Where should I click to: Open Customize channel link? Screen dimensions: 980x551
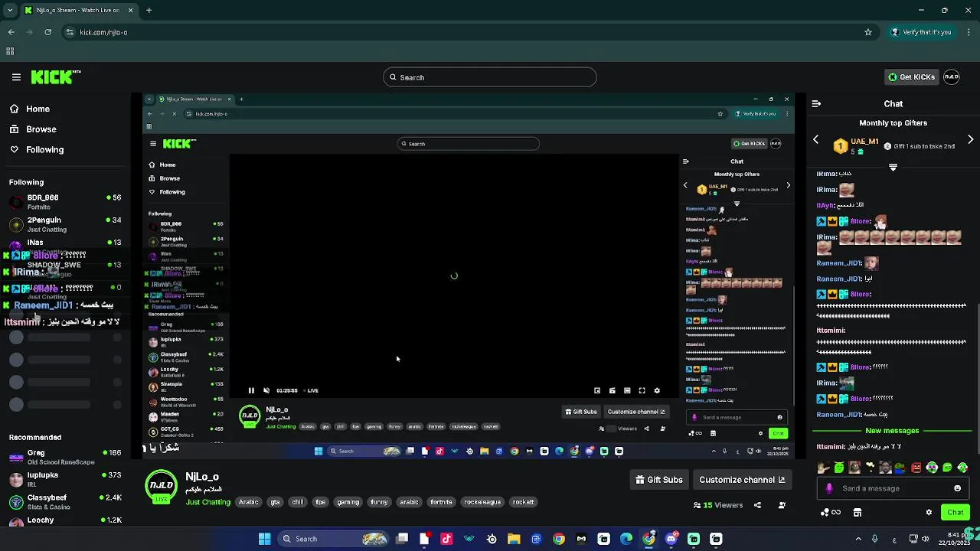742,480
